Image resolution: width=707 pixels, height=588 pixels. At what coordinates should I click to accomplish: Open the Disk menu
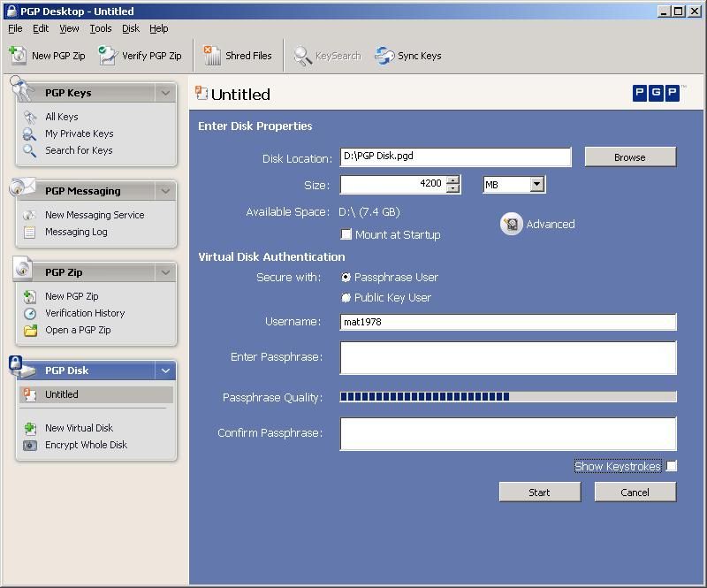129,28
